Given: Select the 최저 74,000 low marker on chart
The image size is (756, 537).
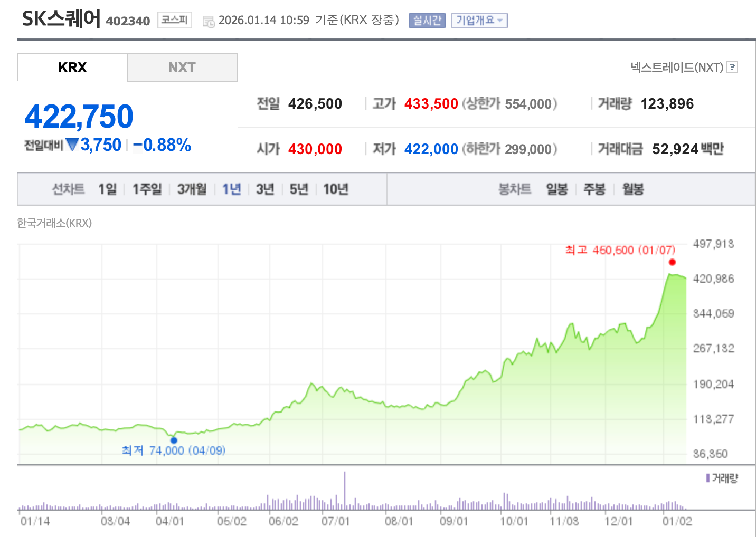Looking at the screenshot, I should (174, 440).
